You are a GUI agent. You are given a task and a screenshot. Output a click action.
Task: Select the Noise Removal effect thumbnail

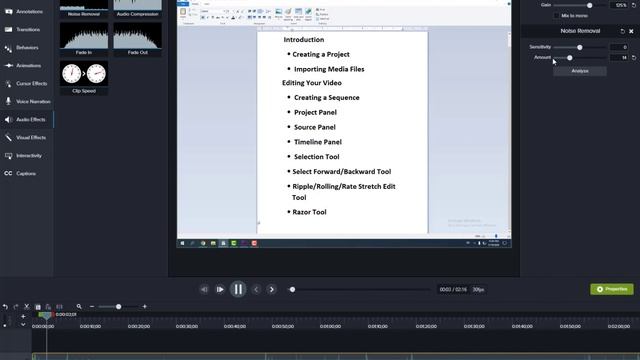coord(84,8)
